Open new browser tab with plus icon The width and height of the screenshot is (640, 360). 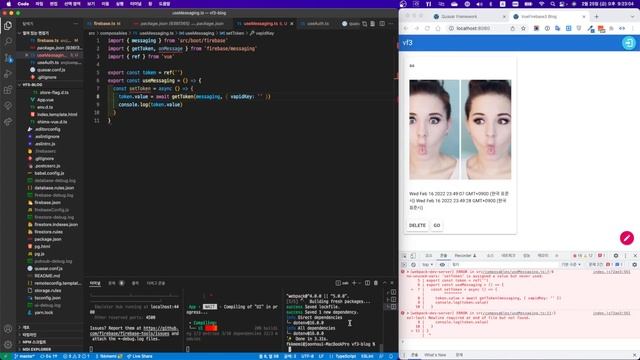[x=596, y=17]
